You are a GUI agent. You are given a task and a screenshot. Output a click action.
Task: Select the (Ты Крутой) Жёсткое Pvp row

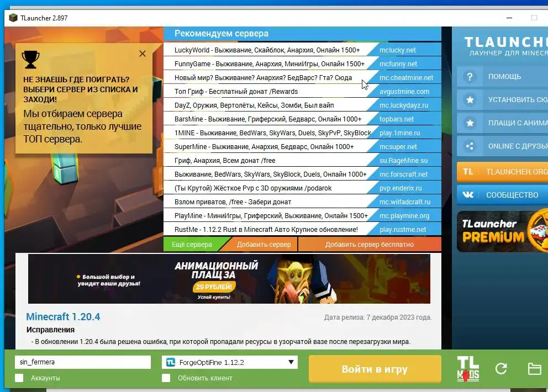pos(302,188)
